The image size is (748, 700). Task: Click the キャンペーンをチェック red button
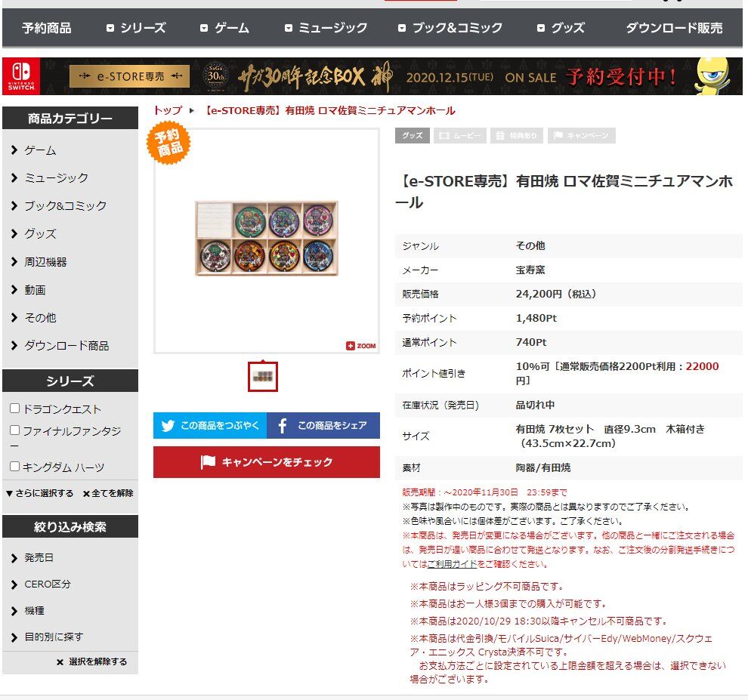[267, 462]
